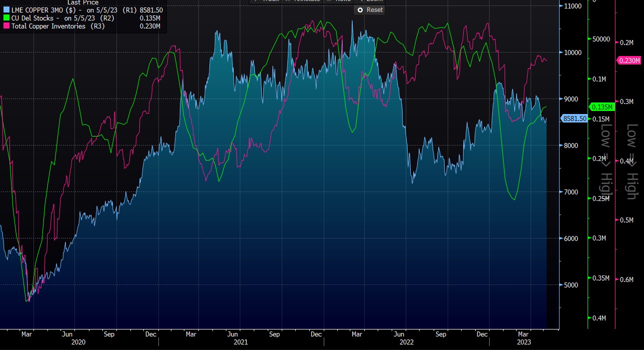644x350 pixels.
Task: Click the Jun label above 2021
Action: [232, 333]
